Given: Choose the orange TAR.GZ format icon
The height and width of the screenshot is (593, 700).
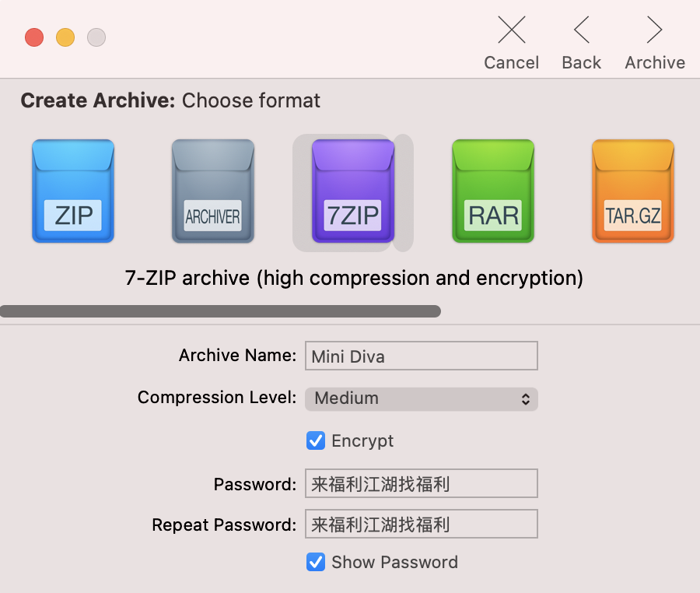Looking at the screenshot, I should tap(633, 191).
